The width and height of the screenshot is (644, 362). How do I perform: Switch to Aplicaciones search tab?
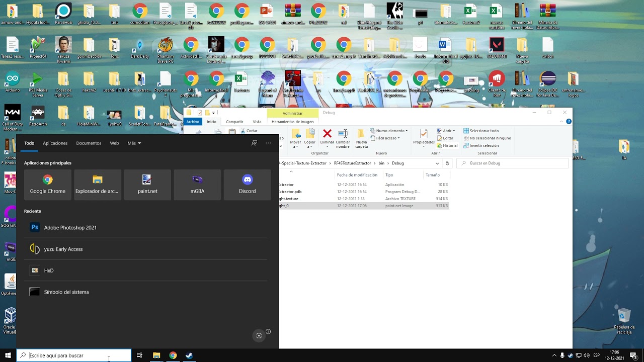55,143
